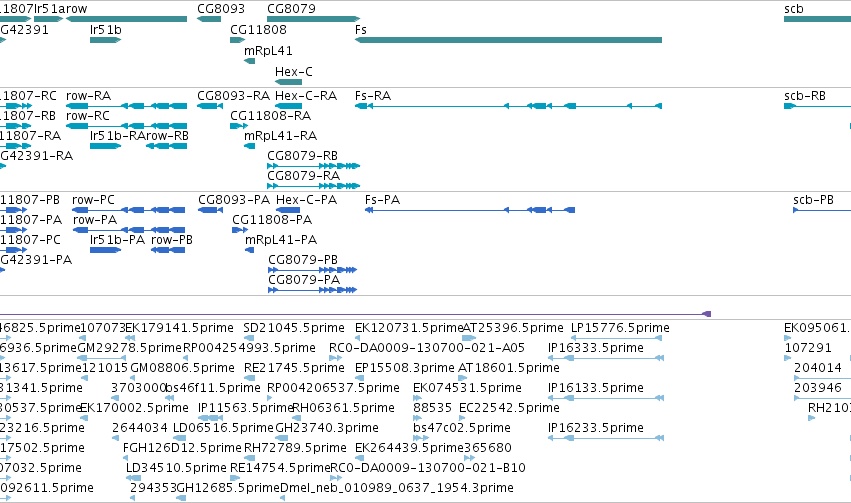The width and height of the screenshot is (851, 503).
Task: Click the Ir51b-PA protein label
Action: pos(117,240)
